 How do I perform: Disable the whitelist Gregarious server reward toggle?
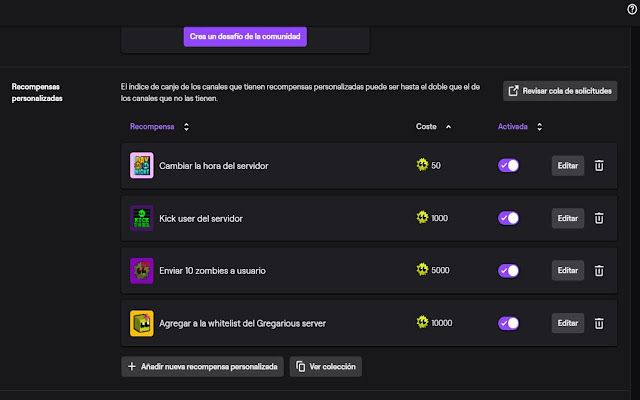[508, 323]
